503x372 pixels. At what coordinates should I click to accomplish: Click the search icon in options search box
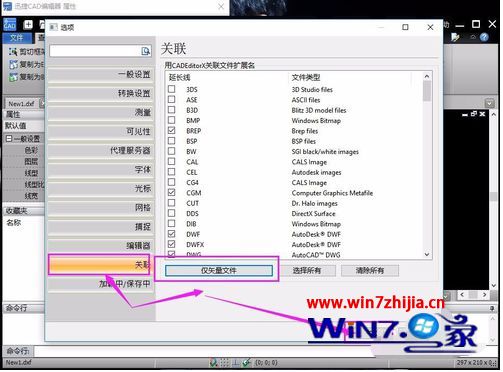click(146, 51)
